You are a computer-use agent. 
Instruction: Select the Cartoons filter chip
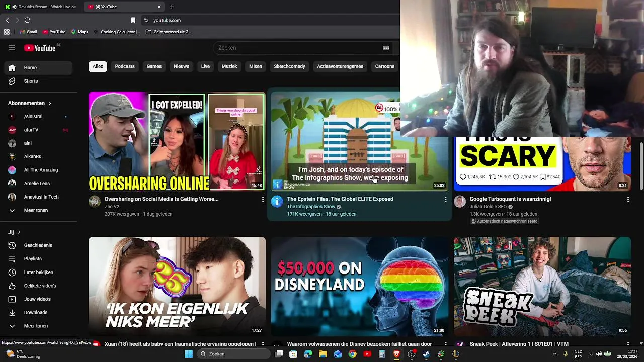tap(385, 66)
